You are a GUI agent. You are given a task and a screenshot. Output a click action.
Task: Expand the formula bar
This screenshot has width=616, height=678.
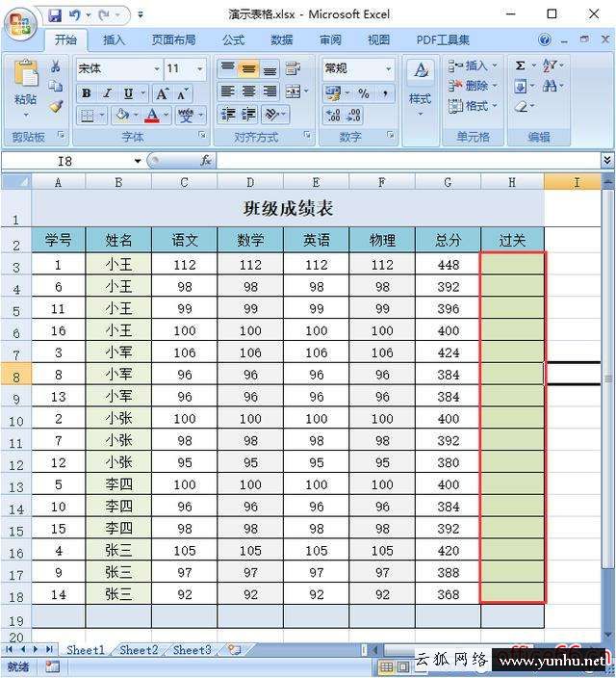point(607,161)
